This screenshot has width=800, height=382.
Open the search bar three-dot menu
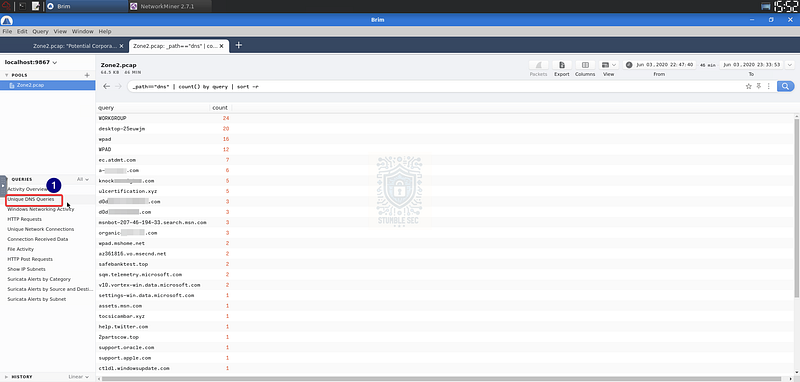point(768,86)
